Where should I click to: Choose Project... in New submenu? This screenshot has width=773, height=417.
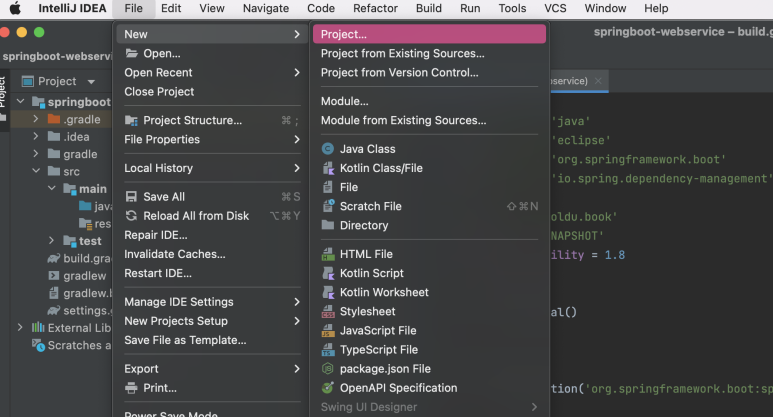pyautogui.click(x=429, y=34)
